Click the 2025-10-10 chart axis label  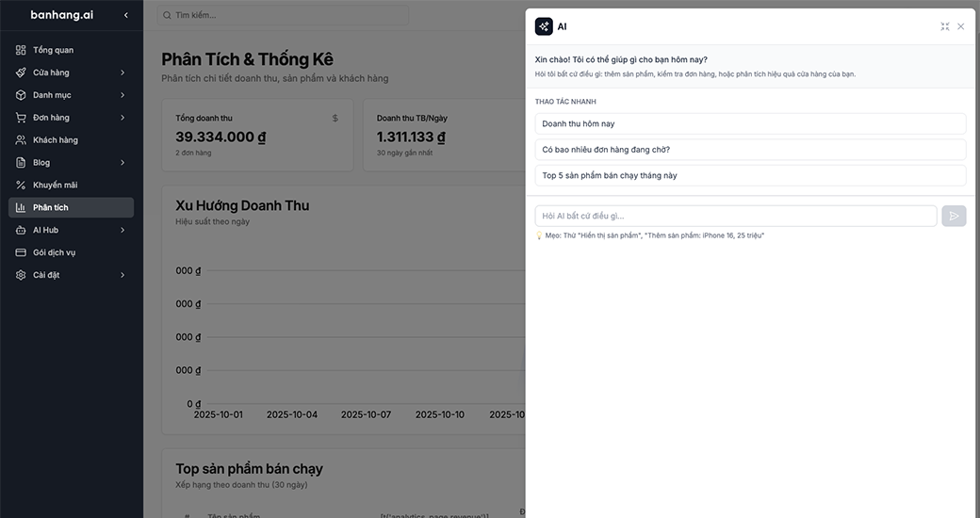(x=440, y=414)
